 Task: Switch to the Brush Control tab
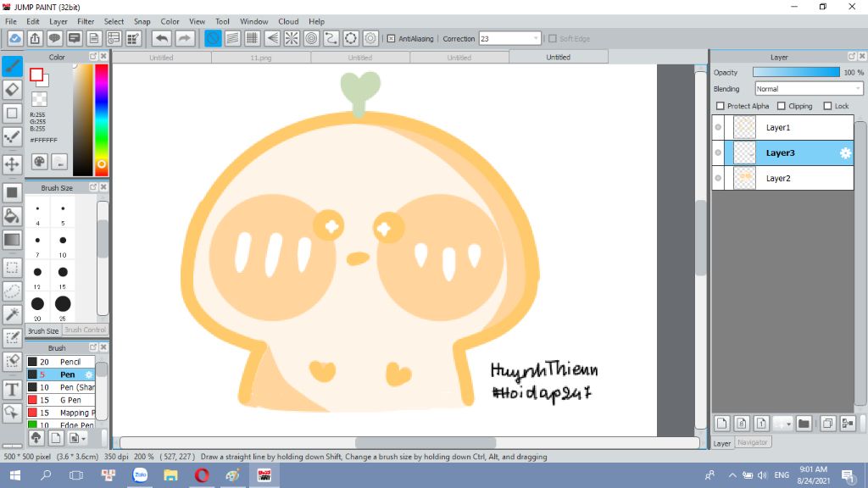coord(85,330)
